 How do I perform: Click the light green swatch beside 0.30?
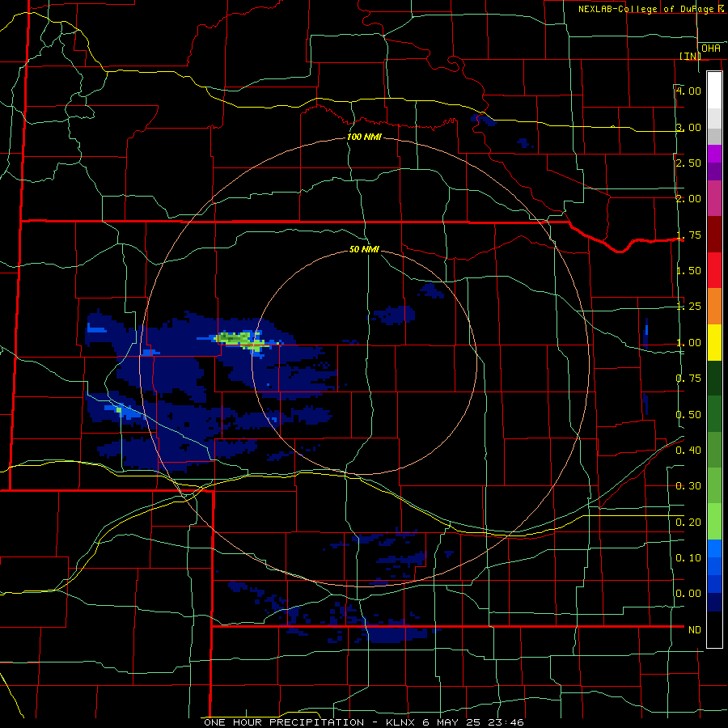(x=714, y=485)
